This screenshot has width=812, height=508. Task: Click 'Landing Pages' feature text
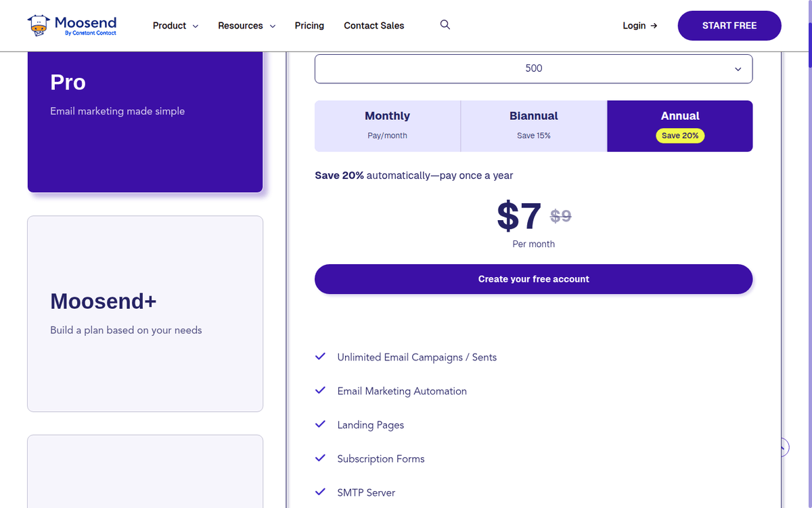tap(371, 425)
